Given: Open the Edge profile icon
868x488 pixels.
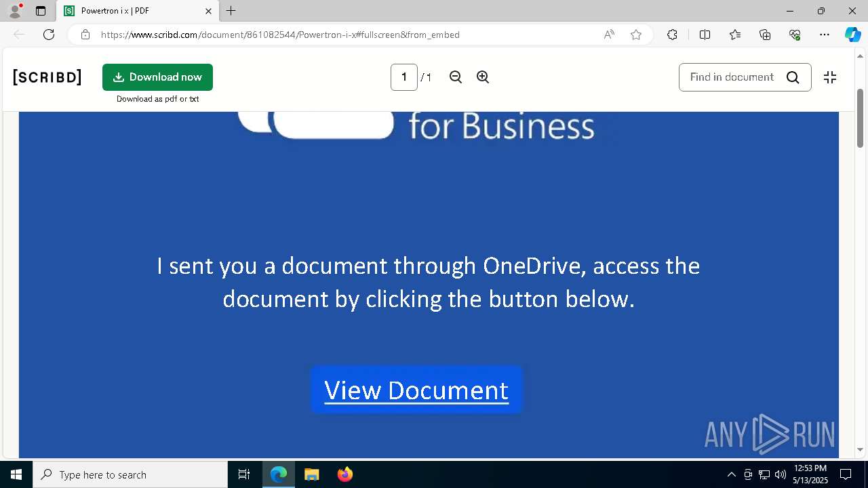Looking at the screenshot, I should (x=14, y=11).
